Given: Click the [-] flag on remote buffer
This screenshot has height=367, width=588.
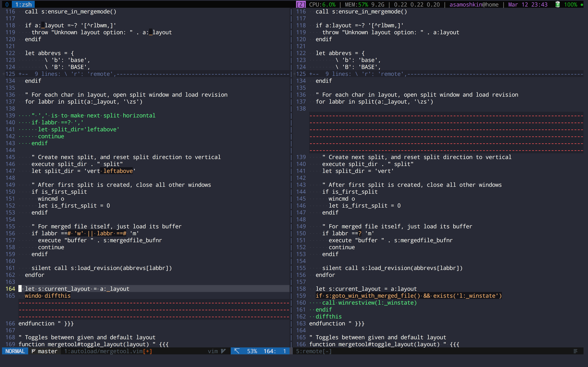Looking at the screenshot, I should (327, 351).
